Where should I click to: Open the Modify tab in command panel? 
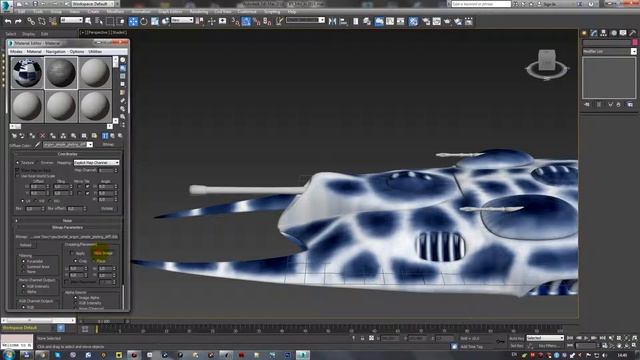click(x=594, y=33)
